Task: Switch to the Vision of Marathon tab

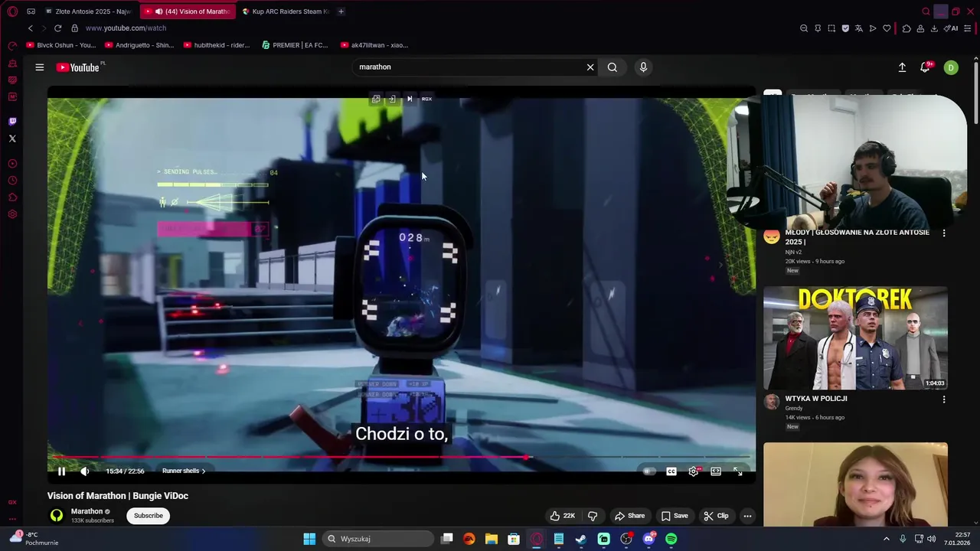Action: (x=188, y=11)
